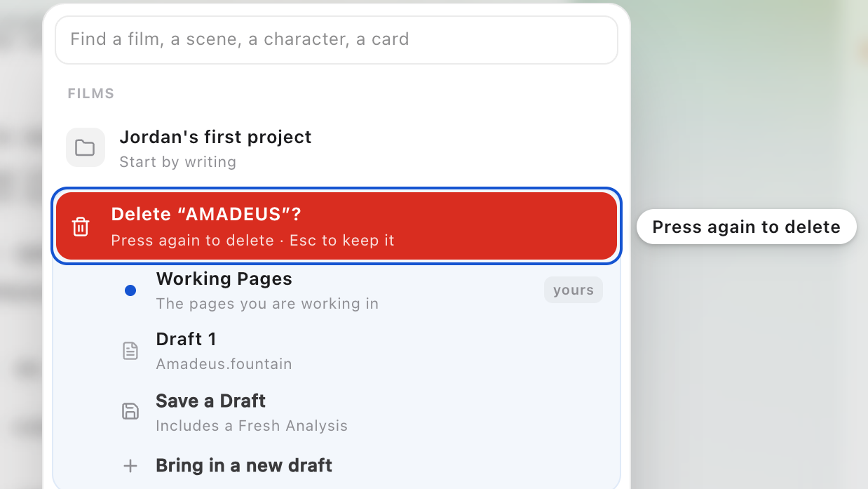Click the 'Start by writing' subtitle text
The width and height of the screenshot is (868, 489).
coord(177,162)
